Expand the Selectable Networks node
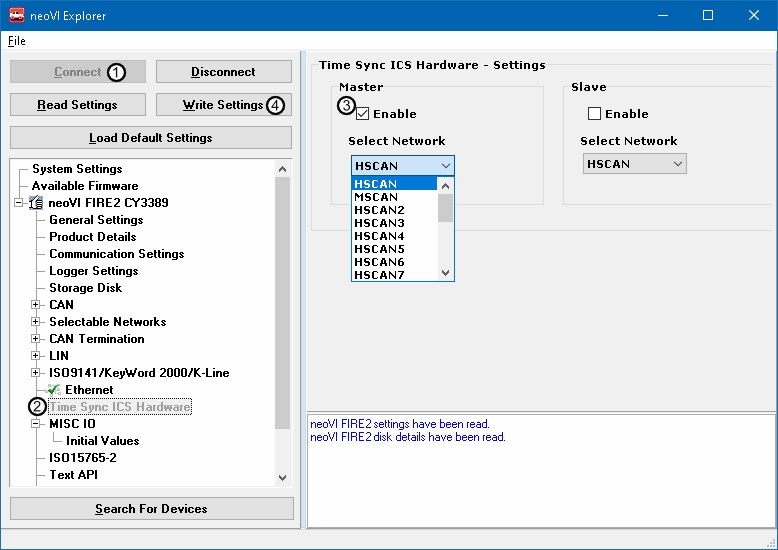 click(x=36, y=322)
